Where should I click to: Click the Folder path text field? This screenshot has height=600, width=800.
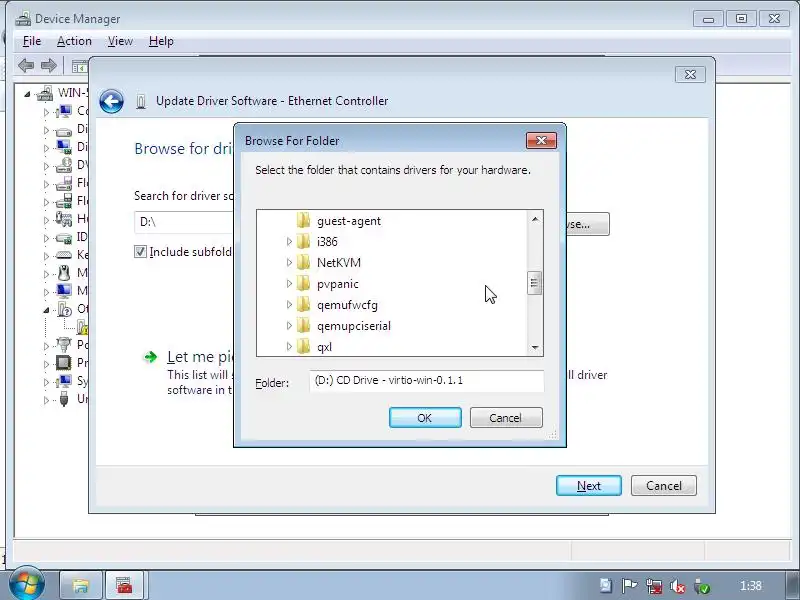(x=427, y=381)
